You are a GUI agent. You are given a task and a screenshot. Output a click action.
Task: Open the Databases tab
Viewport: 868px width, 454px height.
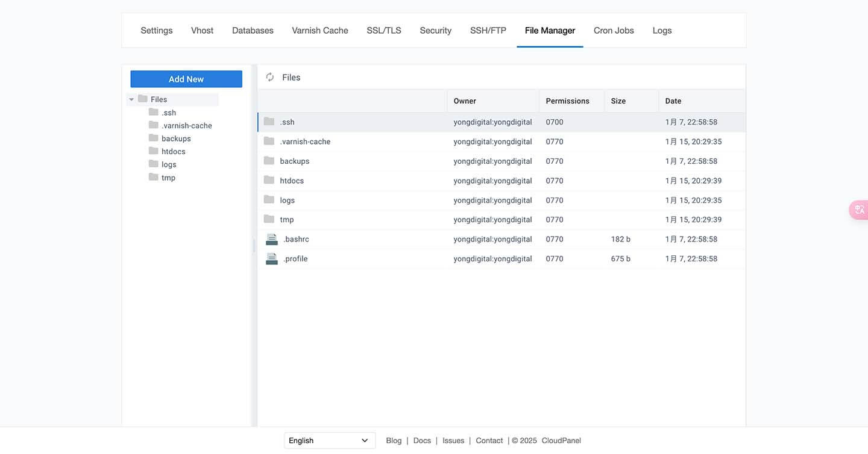point(253,30)
